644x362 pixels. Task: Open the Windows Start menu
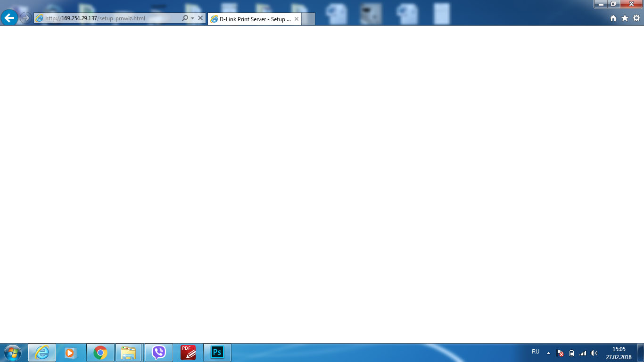(x=12, y=353)
